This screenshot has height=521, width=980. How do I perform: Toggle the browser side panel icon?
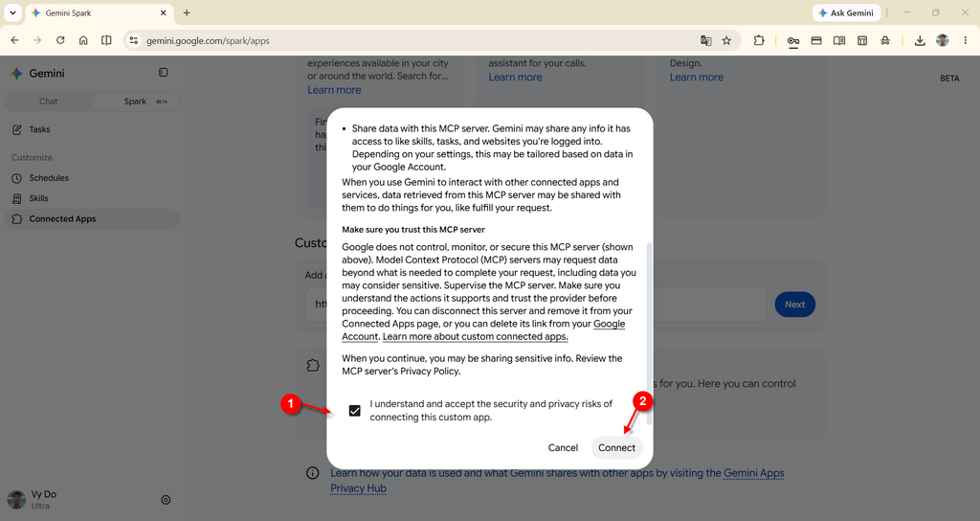coord(106,40)
